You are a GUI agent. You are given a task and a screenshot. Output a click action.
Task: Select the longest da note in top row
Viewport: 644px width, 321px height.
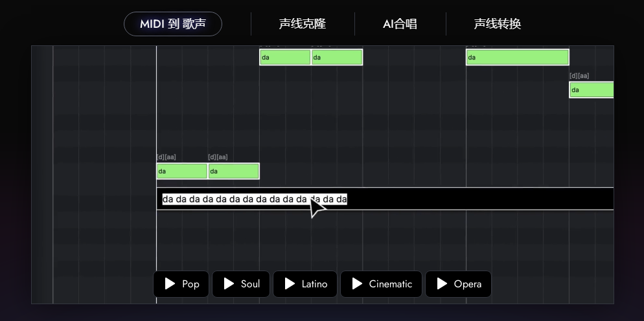click(517, 57)
